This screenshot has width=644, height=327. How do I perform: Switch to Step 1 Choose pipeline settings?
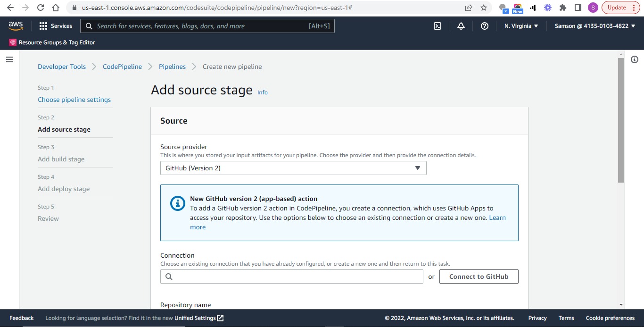pos(74,100)
